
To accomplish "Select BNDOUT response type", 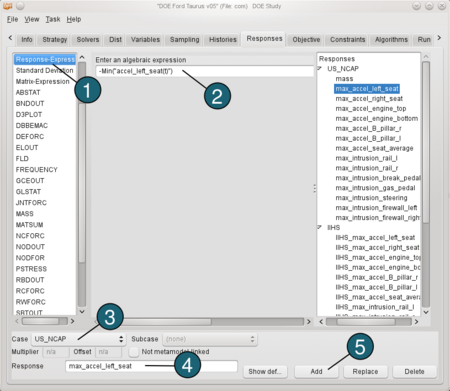I will point(45,103).
